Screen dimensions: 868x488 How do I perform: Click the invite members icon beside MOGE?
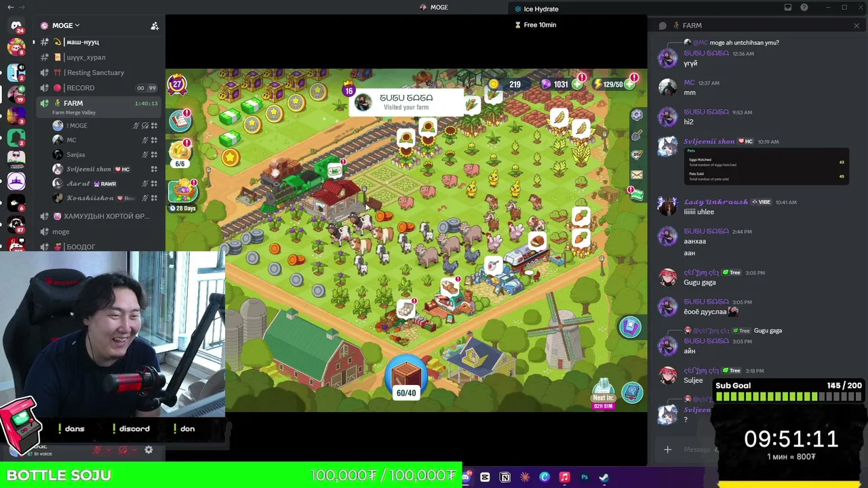(155, 26)
